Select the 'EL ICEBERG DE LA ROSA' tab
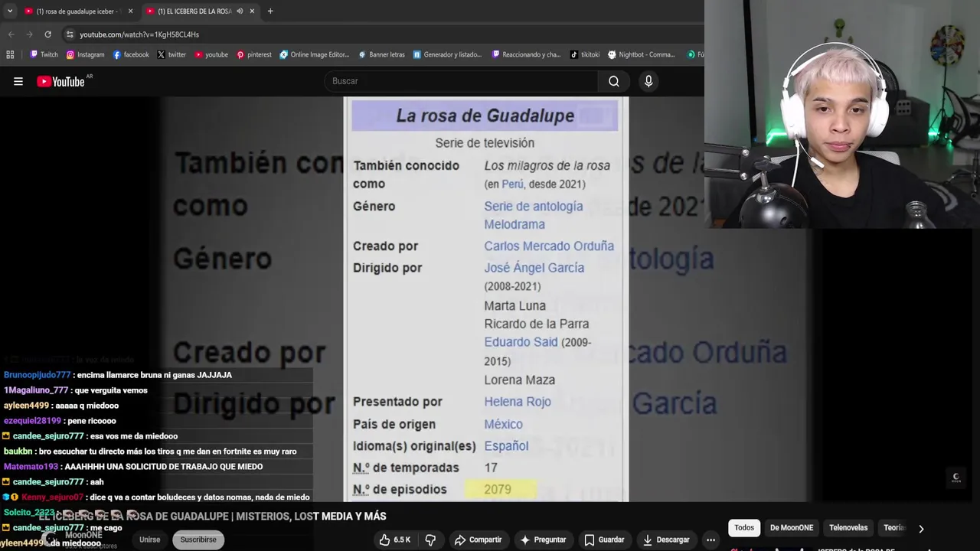This screenshot has width=980, height=551. 194,11
